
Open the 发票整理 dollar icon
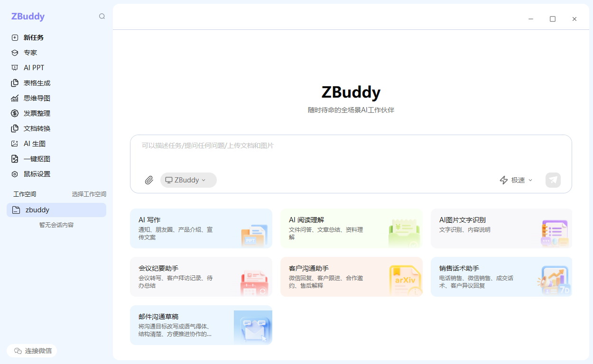point(15,113)
